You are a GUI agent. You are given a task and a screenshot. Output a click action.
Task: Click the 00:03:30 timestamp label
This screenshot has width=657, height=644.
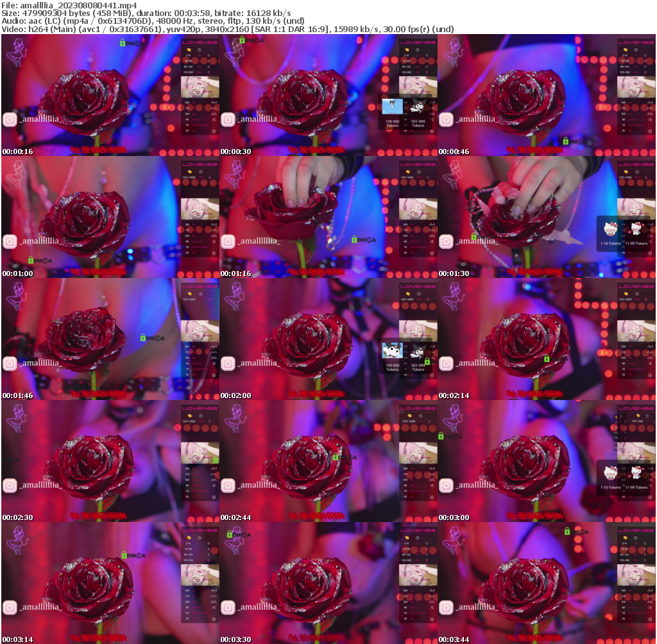[x=234, y=640]
